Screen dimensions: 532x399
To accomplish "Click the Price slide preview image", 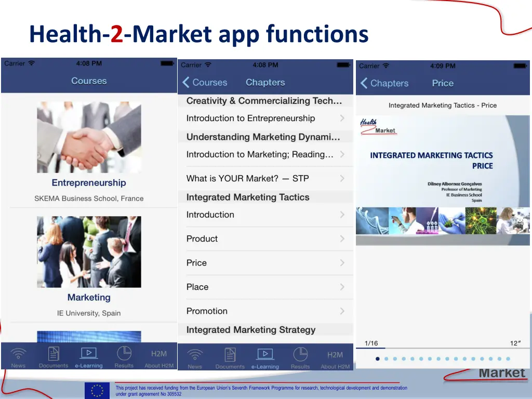I will (x=443, y=180).
